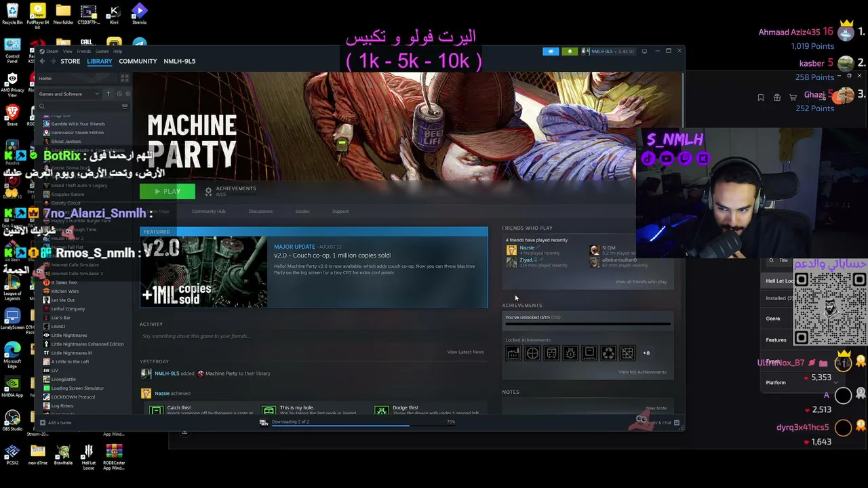This screenshot has width=868, height=488.
Task: Open the NMLH-9L5 account dropdown
Action: tap(608, 52)
